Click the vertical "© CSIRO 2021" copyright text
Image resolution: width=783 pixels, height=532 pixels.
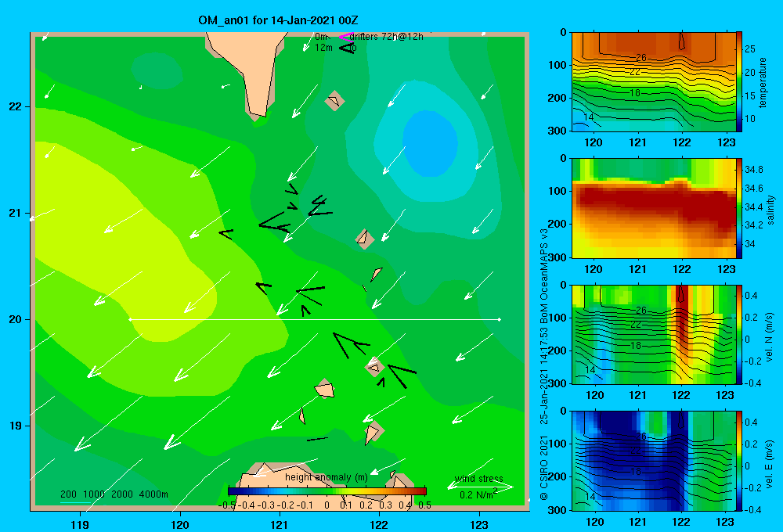click(x=544, y=467)
